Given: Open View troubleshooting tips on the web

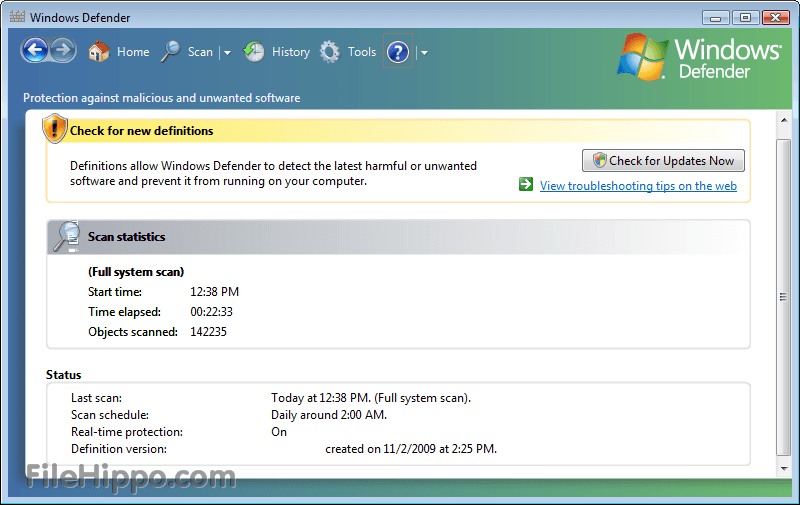Looking at the screenshot, I should 638,186.
